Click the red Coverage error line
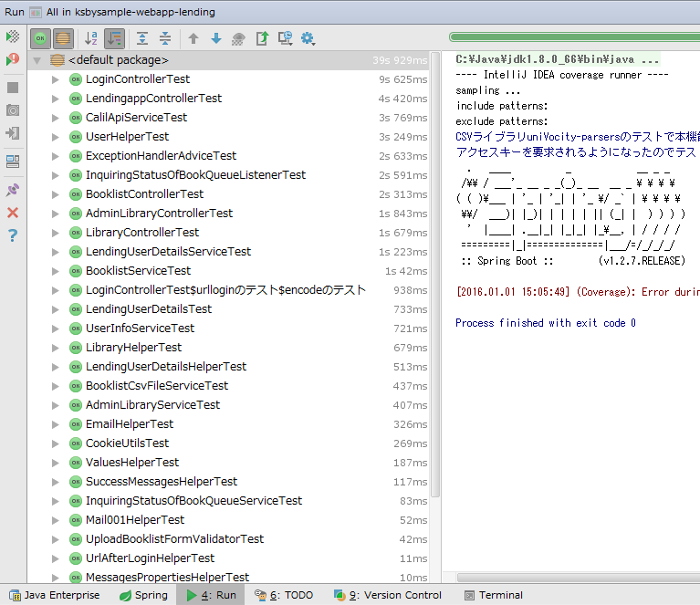 tap(578, 292)
